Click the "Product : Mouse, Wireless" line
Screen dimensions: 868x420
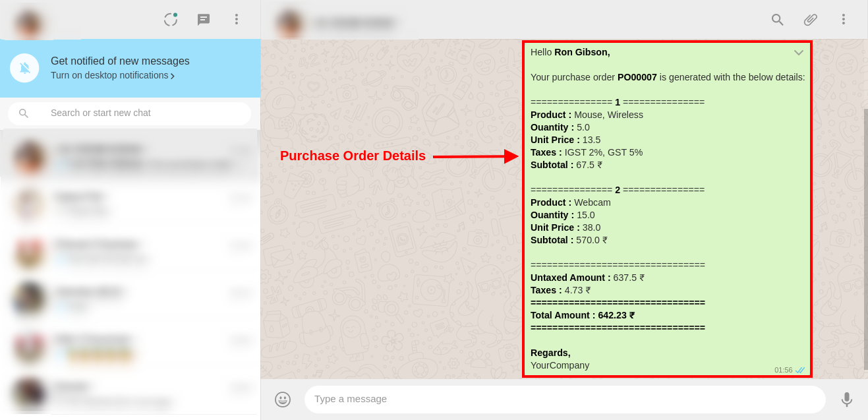[x=587, y=115]
